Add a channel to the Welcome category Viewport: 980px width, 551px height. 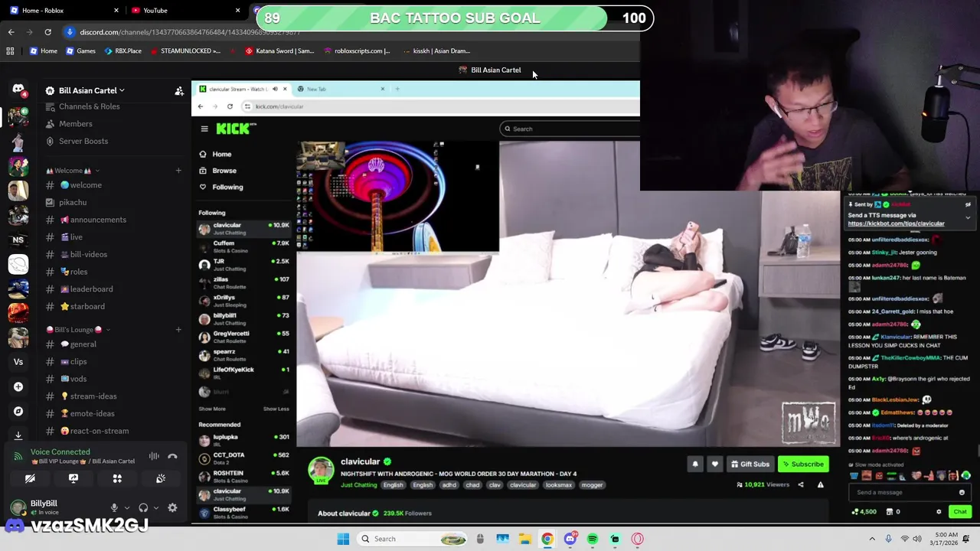[x=178, y=171]
